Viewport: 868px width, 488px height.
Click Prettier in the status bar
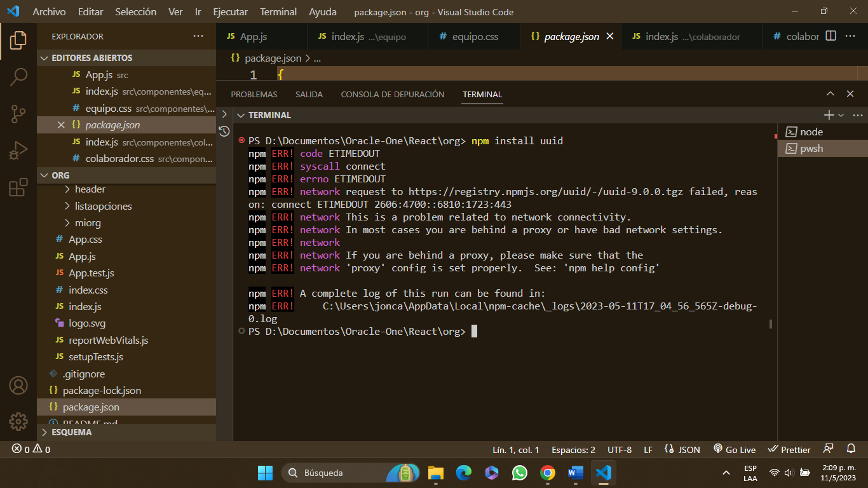coord(789,450)
